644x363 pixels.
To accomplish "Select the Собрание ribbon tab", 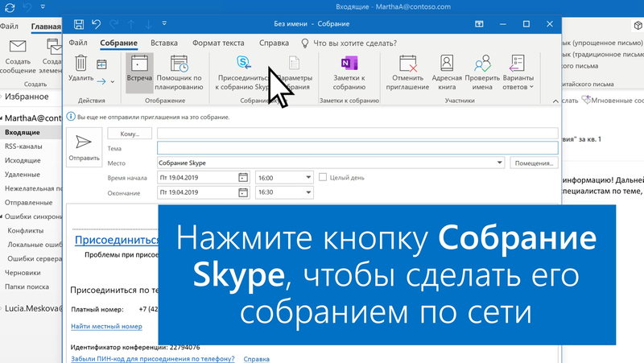I will [x=118, y=43].
